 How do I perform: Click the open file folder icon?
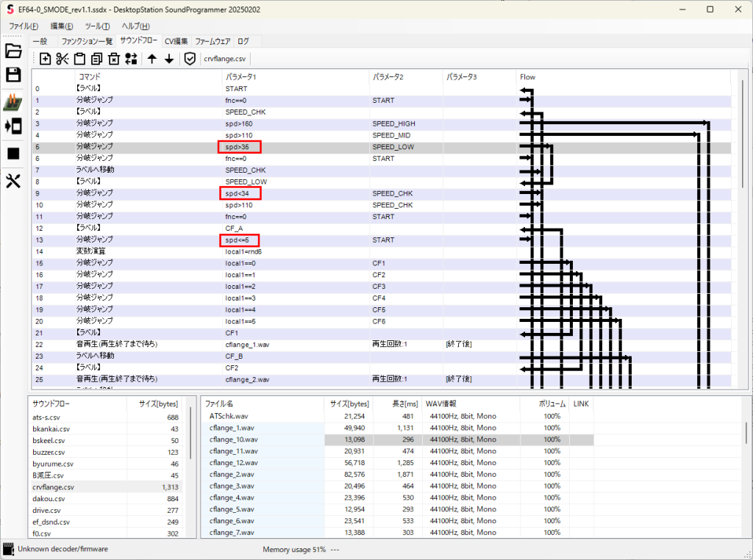pos(13,51)
